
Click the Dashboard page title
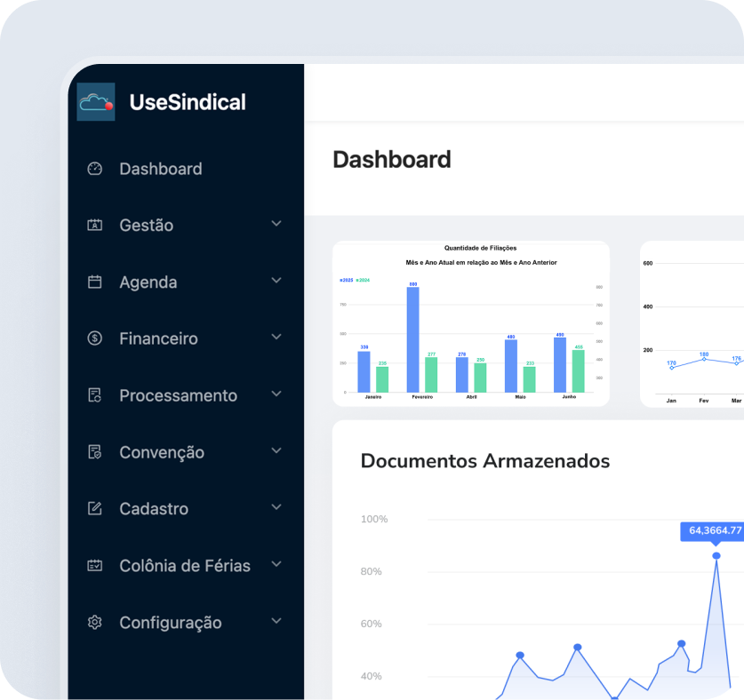point(392,159)
